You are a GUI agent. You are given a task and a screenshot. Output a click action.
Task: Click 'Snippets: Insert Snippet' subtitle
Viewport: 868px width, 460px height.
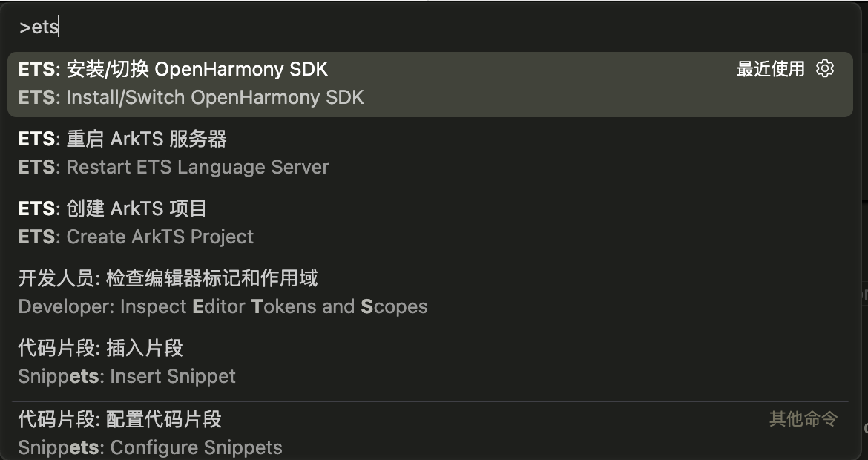point(127,376)
